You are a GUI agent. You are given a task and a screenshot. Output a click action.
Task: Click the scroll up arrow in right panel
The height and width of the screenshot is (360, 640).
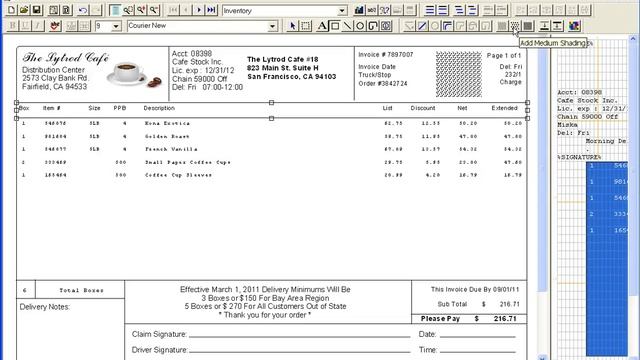click(633, 39)
